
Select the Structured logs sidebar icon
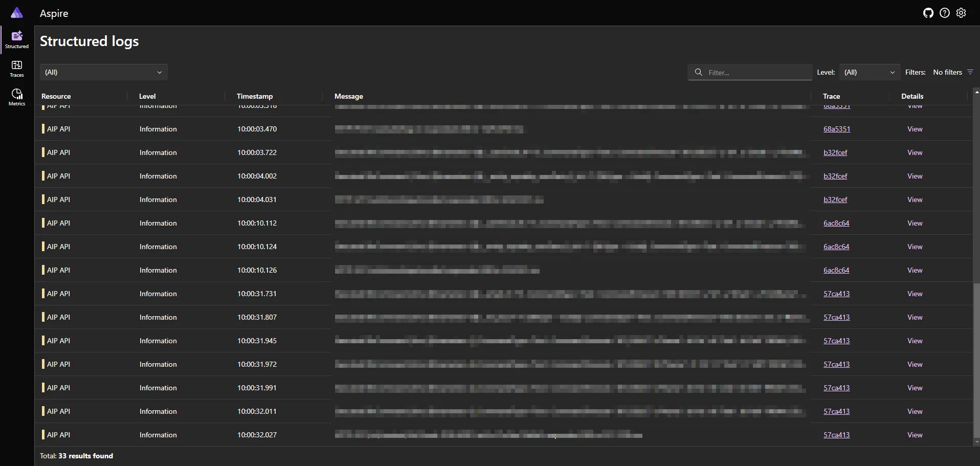coord(17,39)
